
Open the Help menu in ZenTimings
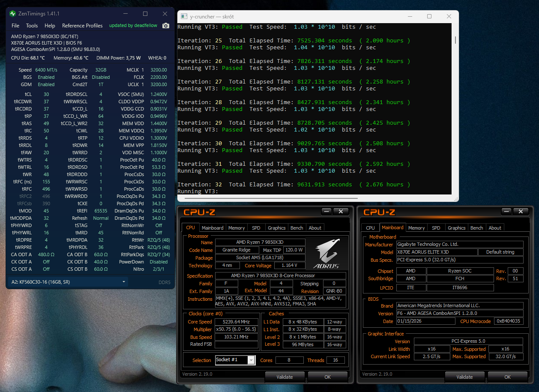50,26
